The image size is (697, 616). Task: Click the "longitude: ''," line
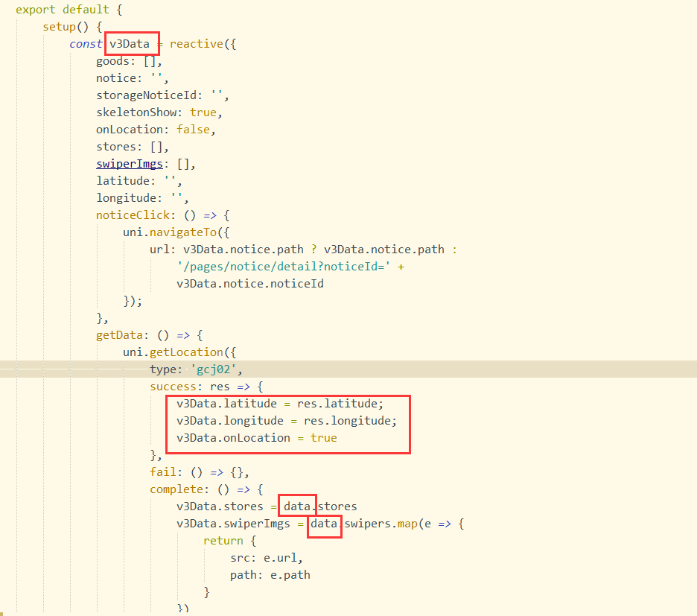[x=142, y=198]
